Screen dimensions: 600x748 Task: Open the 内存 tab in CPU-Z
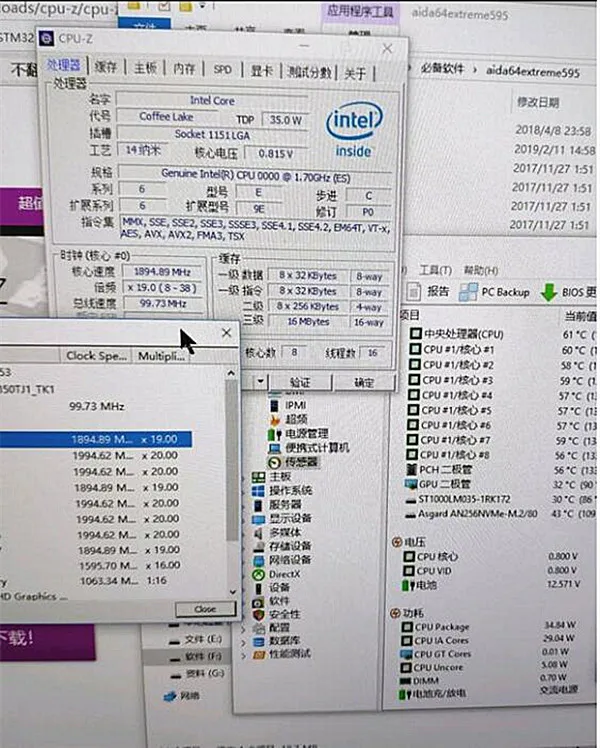pos(184,69)
